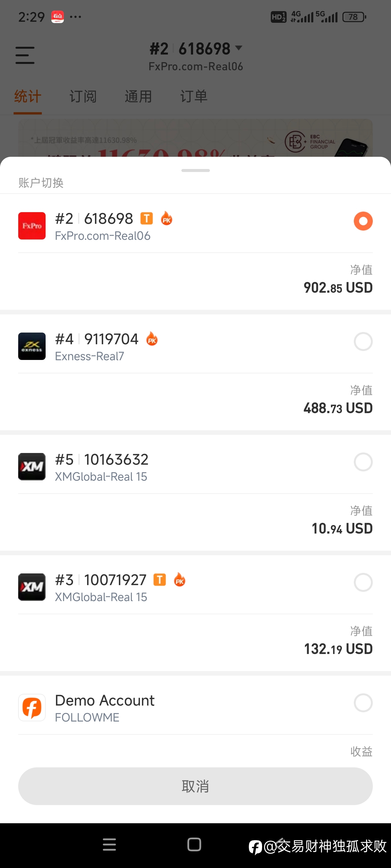Switch to the 订单 tab
This screenshot has width=391, height=868.
click(x=194, y=96)
